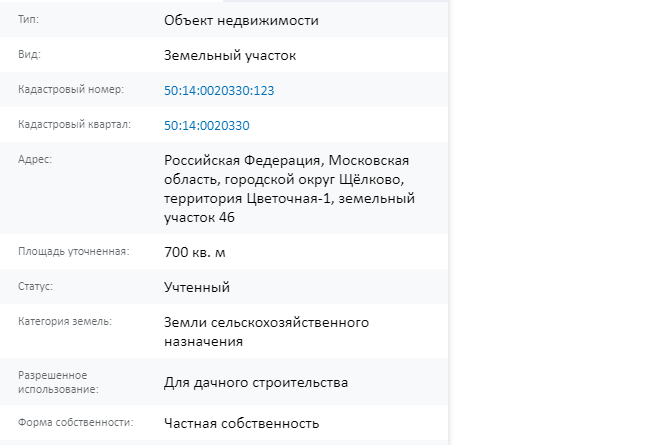Screen dimensions: 647x445
Task: Click the 'Кадастровый номер:' label
Action: tap(71, 90)
